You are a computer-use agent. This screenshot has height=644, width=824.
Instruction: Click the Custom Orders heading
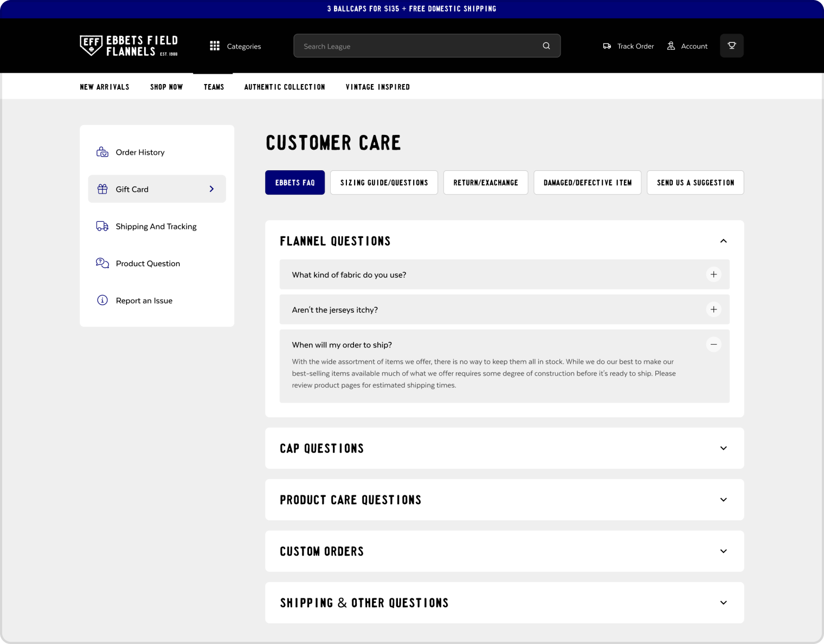coord(322,551)
